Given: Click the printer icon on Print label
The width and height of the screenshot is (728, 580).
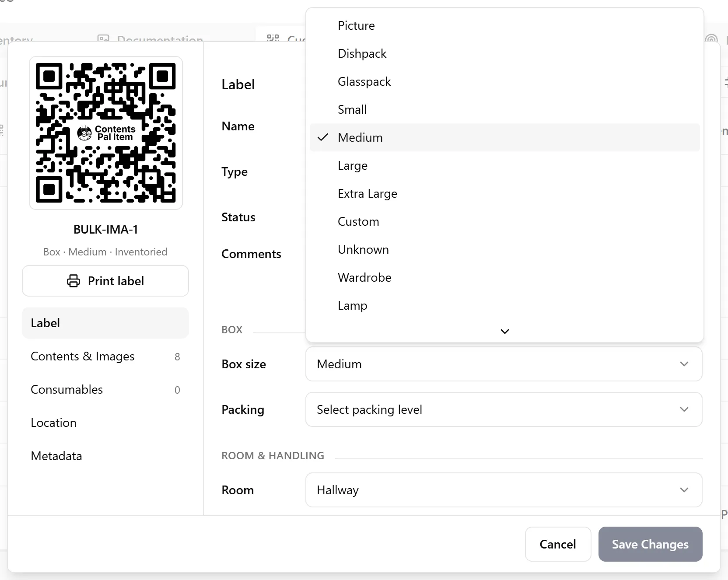Looking at the screenshot, I should pos(73,281).
